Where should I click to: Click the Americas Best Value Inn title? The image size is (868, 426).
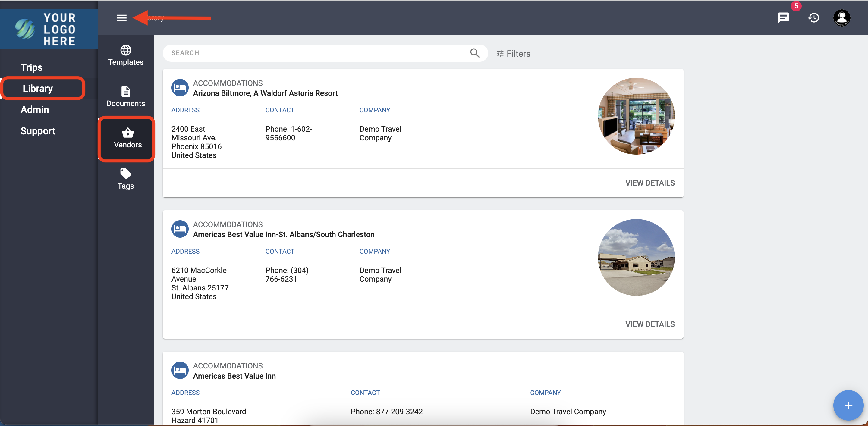point(234,376)
